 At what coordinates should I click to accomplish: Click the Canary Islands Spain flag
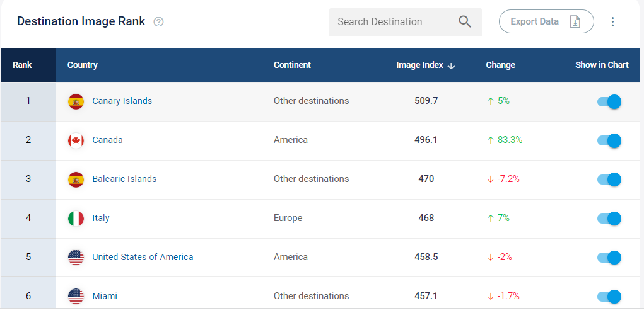pyautogui.click(x=76, y=101)
